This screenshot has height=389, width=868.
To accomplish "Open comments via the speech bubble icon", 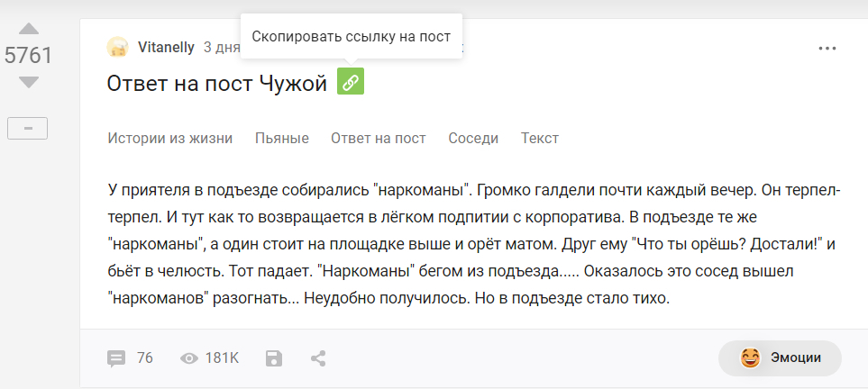I will point(116,358).
